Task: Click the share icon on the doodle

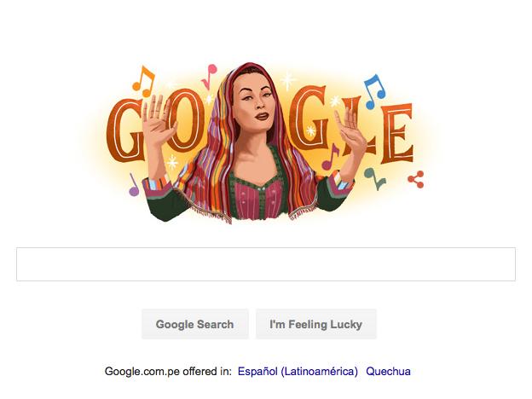Action: tap(416, 180)
